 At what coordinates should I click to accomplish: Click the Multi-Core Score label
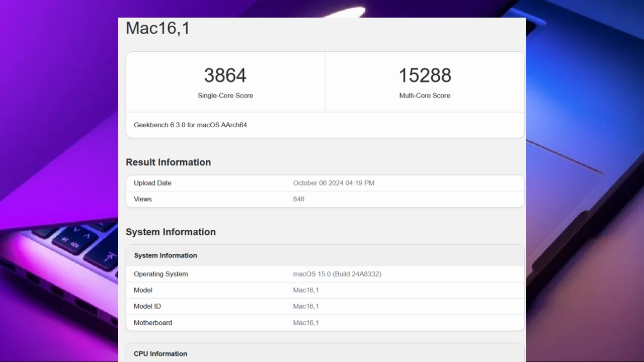click(424, 96)
